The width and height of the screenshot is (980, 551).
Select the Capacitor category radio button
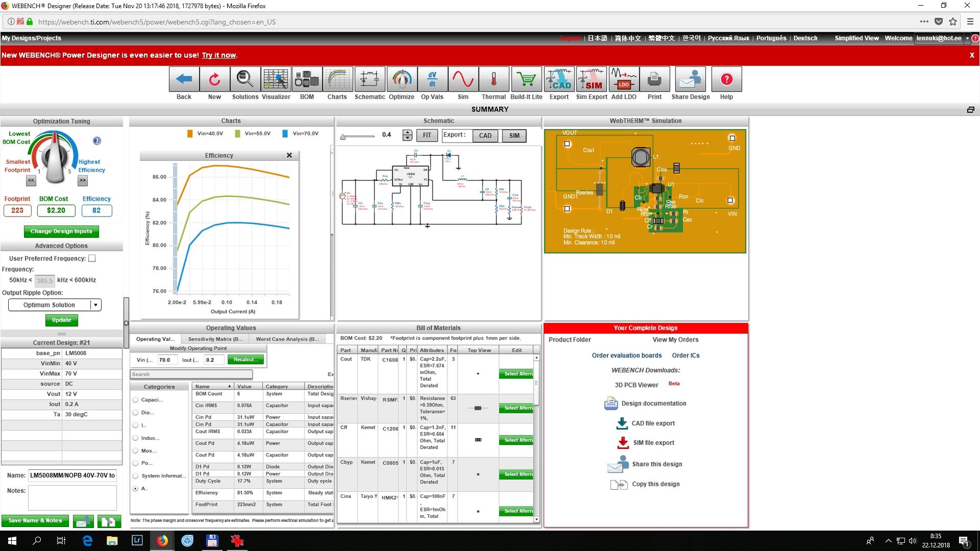pos(135,400)
